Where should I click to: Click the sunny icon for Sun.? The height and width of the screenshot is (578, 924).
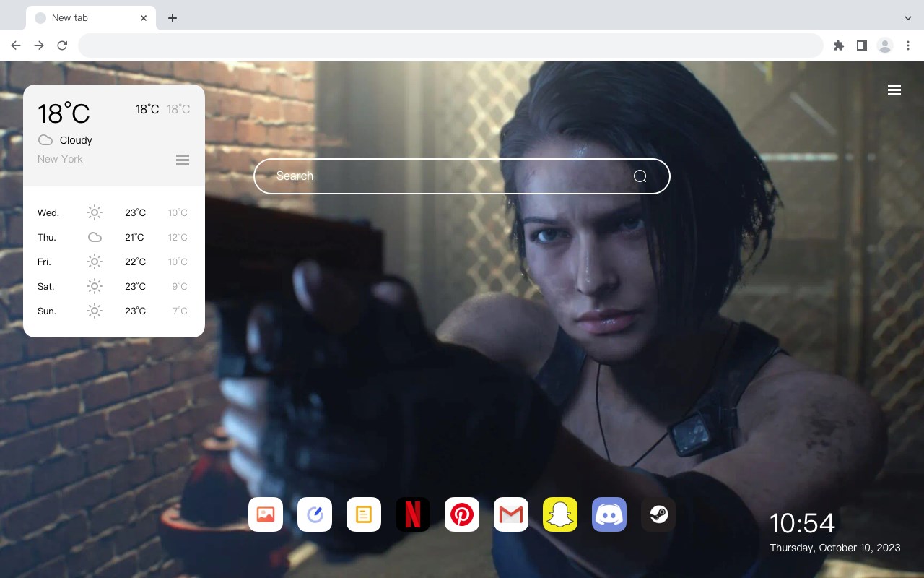point(95,311)
